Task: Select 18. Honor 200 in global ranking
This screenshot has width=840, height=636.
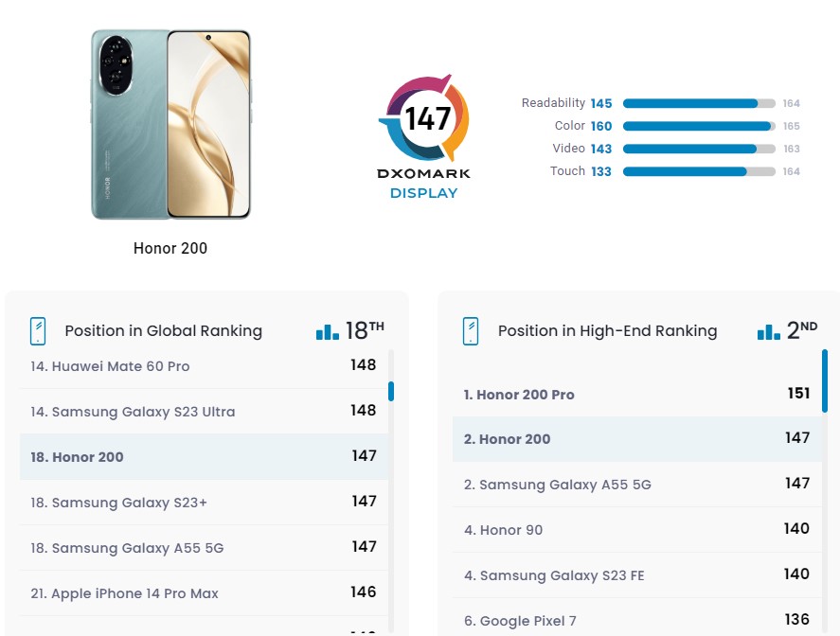Action: [204, 457]
